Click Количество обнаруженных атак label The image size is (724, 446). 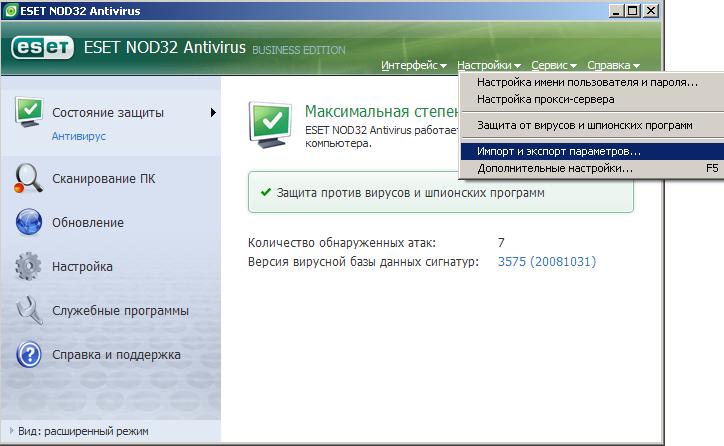pyautogui.click(x=342, y=243)
